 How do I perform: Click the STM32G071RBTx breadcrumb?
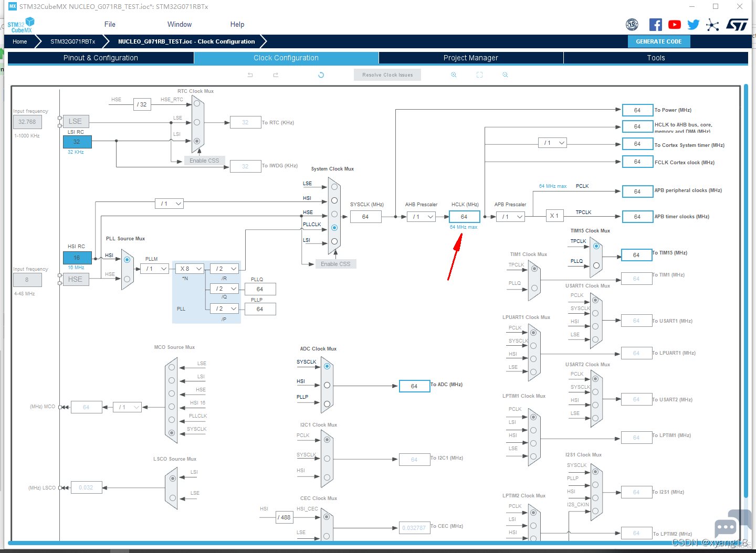coord(73,41)
